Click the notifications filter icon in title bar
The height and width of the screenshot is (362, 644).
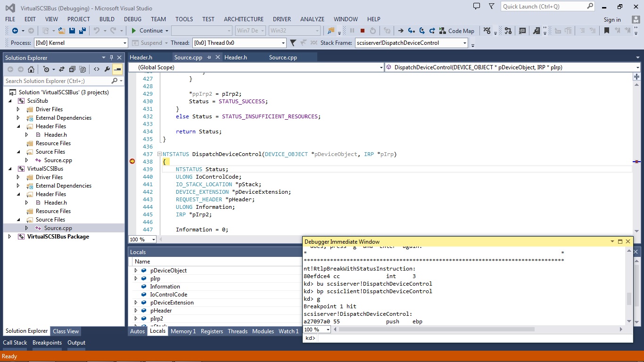coord(492,6)
